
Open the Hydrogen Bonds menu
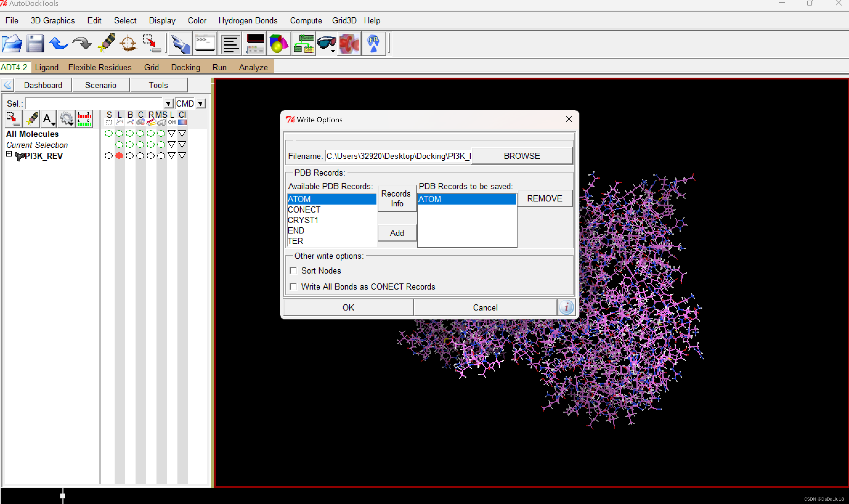(x=248, y=21)
